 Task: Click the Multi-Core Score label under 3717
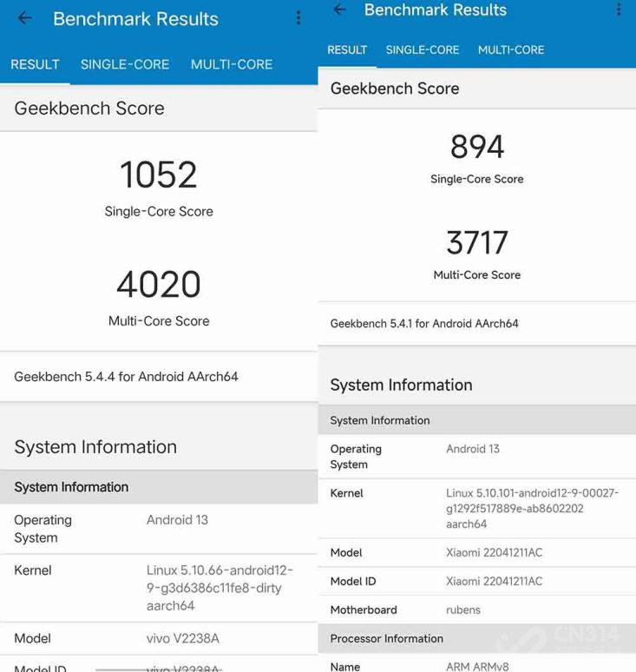(477, 275)
